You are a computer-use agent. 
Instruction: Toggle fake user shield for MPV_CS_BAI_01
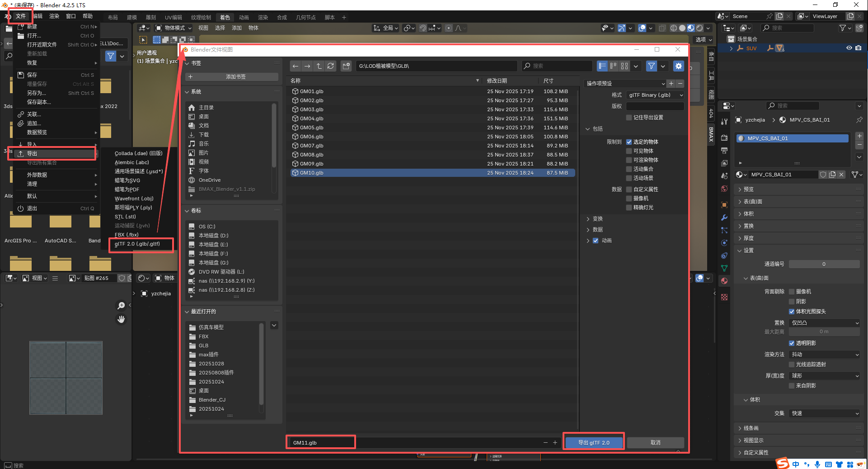pyautogui.click(x=823, y=175)
